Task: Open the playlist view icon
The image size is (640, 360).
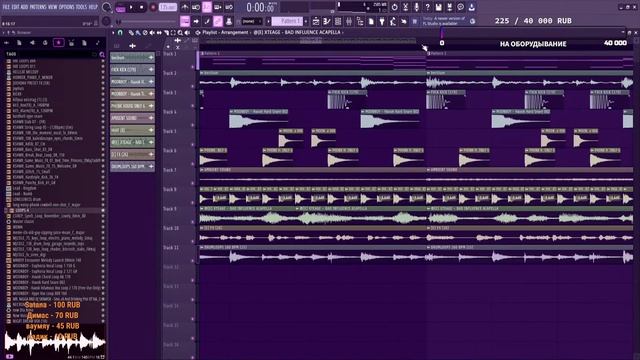Action: pos(316,21)
